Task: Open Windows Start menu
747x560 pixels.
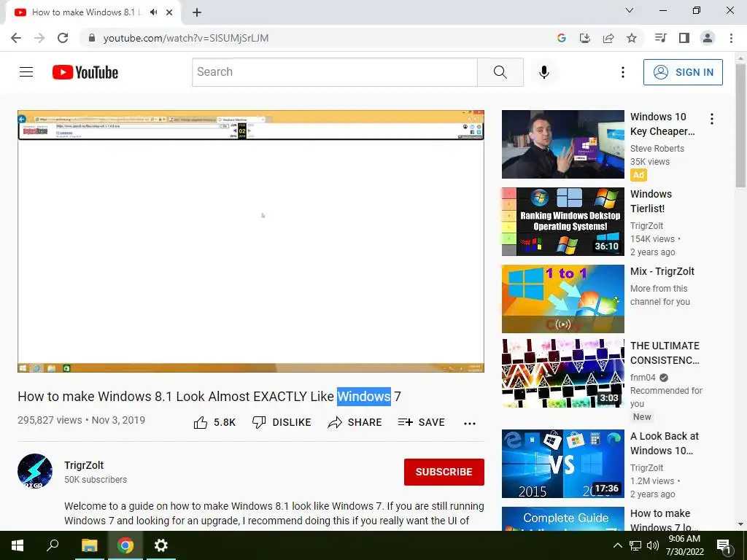Action: click(18, 545)
